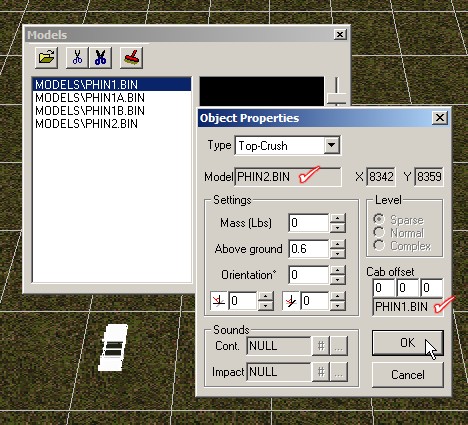Confirm the dialog with OK

(x=408, y=343)
